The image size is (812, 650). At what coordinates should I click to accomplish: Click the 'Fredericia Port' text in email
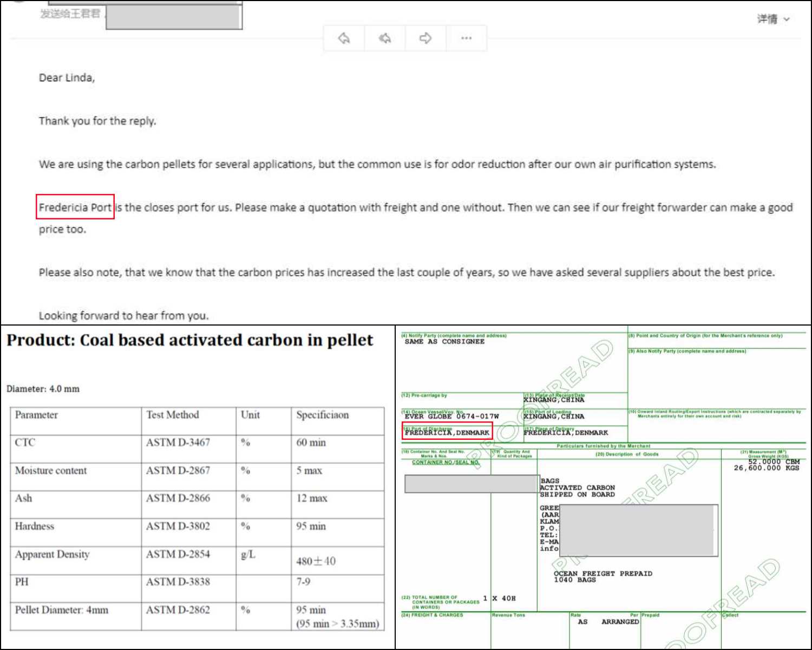[75, 207]
